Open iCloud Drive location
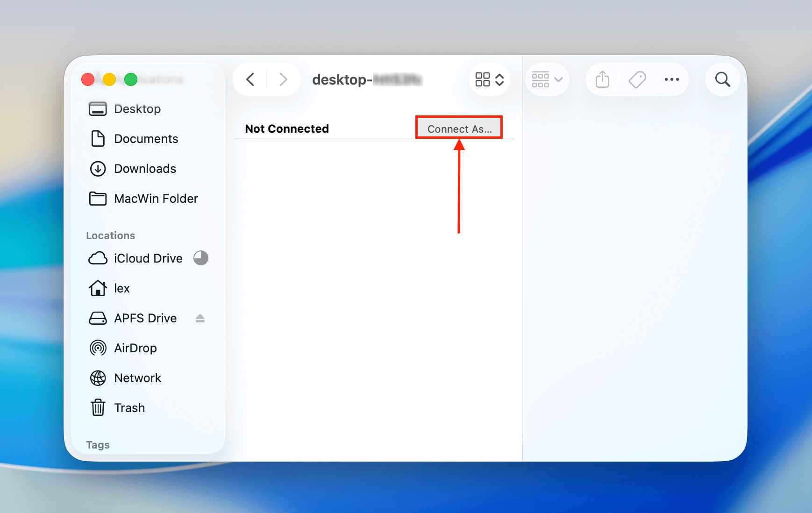Screen dimensions: 812x513 (x=148, y=258)
